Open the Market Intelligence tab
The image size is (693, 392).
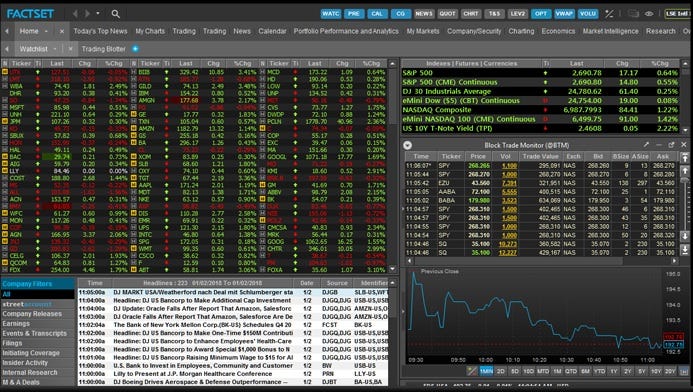pyautogui.click(x=610, y=31)
